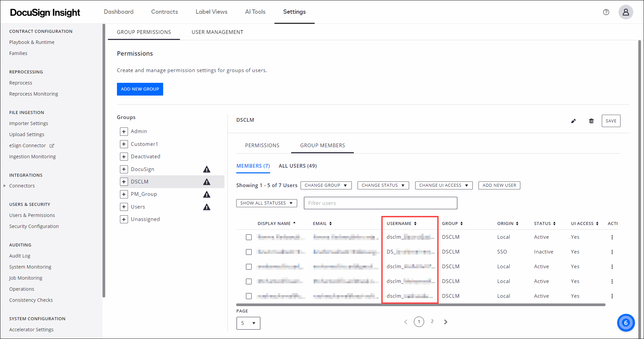Open Users & Permissions in sidebar
The image size is (644, 339).
32,215
